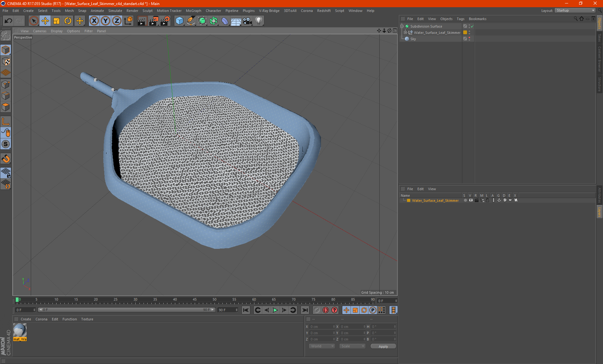Toggle Subdivision Surface enable checkmark
Viewport: 603px width, 364px height.
tap(472, 26)
